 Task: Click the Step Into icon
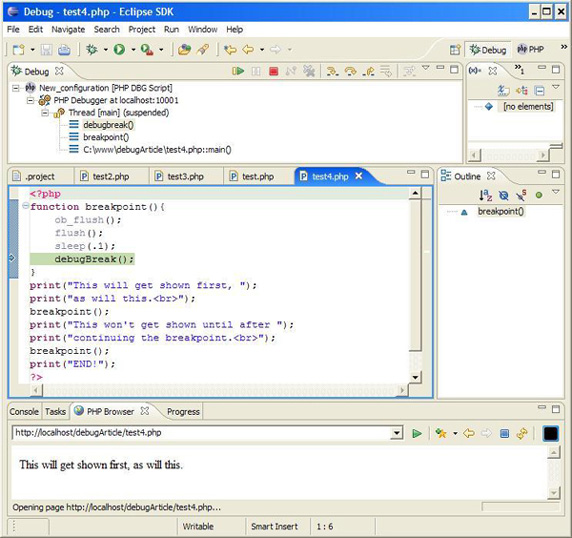[x=332, y=71]
